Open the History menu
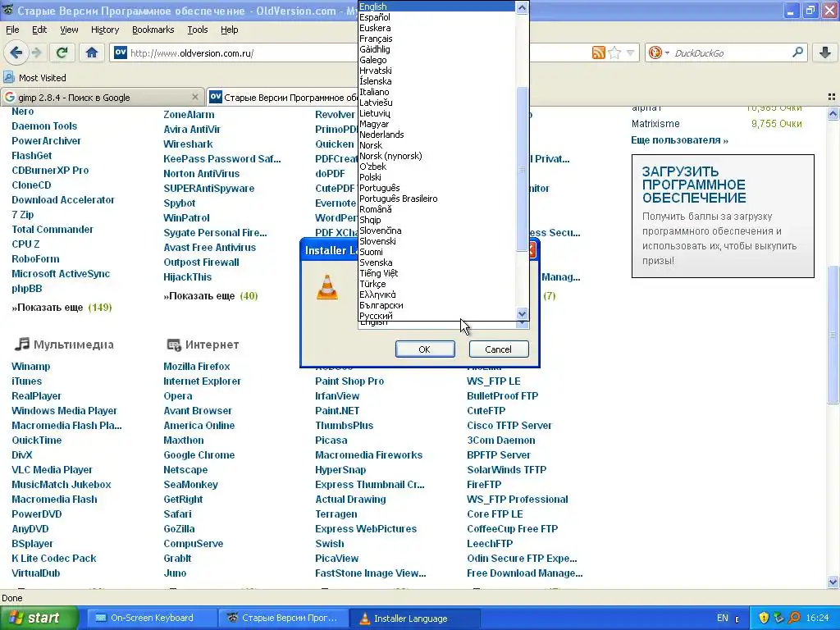The width and height of the screenshot is (840, 630). 104,30
